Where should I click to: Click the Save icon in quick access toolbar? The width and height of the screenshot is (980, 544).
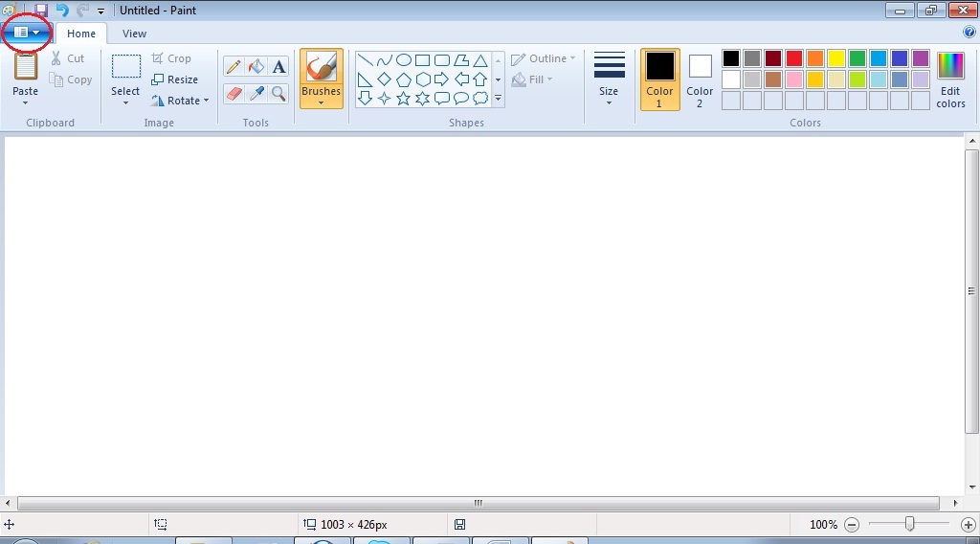pyautogui.click(x=40, y=10)
